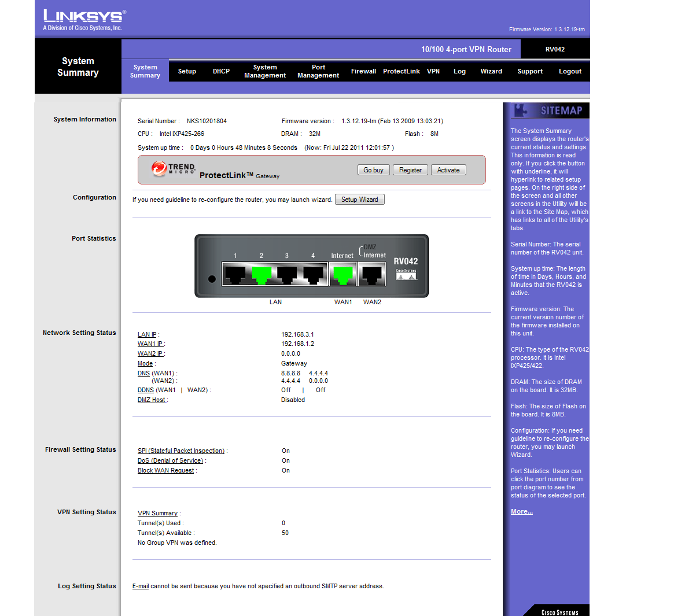674x616 pixels.
Task: Click the E-mail link in Log Setting Status
Action: (141, 587)
